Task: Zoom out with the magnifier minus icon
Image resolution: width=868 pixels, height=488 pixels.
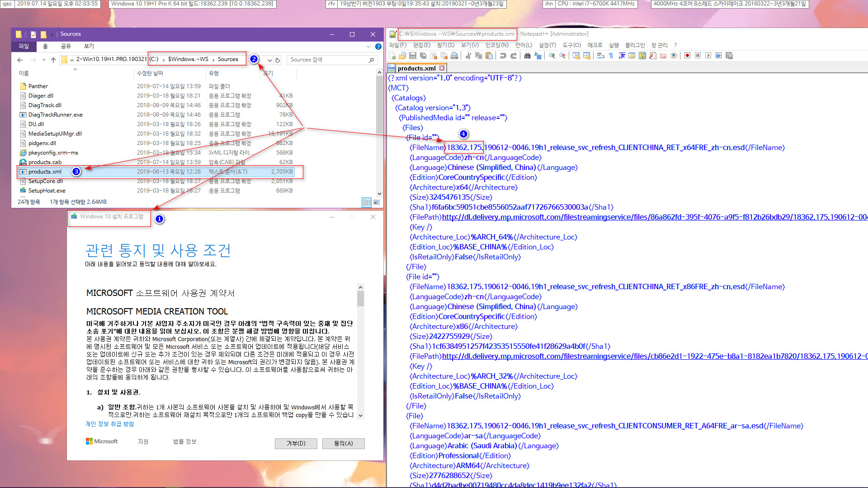Action: (562, 56)
